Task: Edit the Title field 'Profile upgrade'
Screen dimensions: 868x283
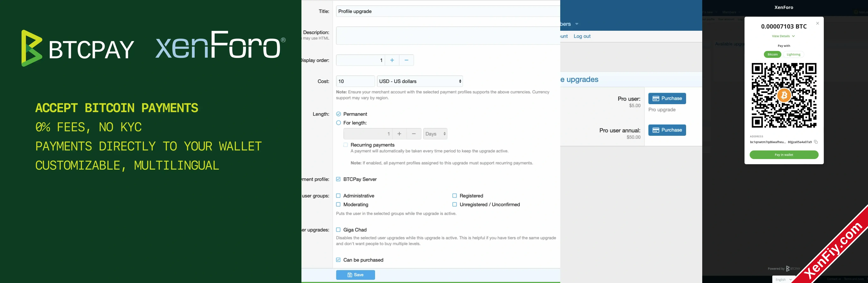Action: click(x=448, y=11)
